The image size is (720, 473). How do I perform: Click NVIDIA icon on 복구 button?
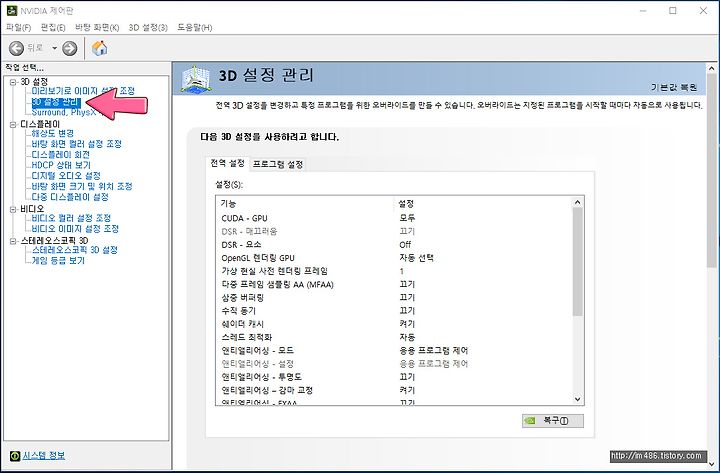pyautogui.click(x=531, y=421)
